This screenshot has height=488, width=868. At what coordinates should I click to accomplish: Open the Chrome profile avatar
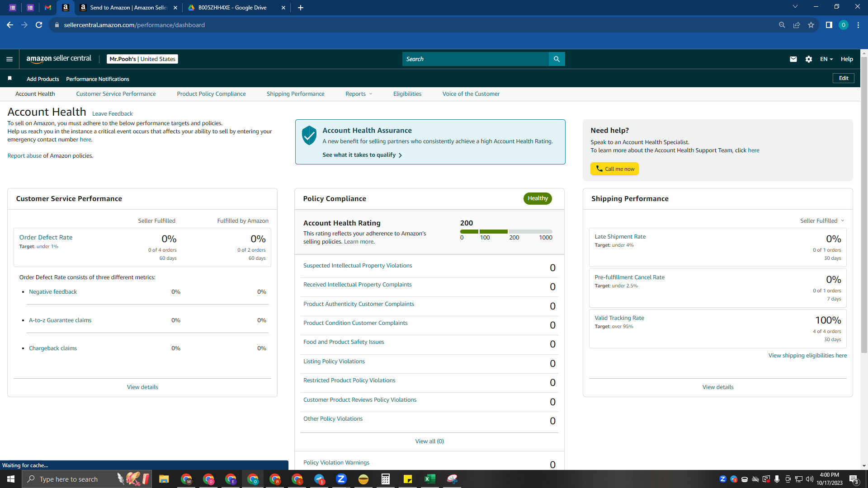coord(844,25)
